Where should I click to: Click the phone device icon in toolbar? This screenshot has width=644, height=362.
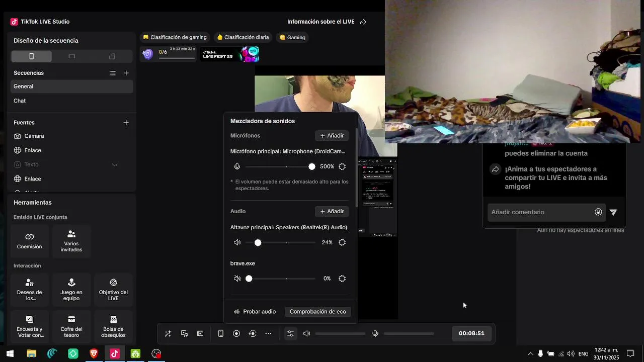pos(220,333)
